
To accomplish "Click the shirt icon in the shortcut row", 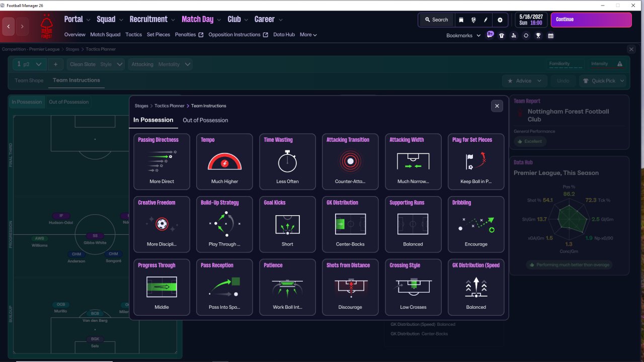I will coord(502,36).
